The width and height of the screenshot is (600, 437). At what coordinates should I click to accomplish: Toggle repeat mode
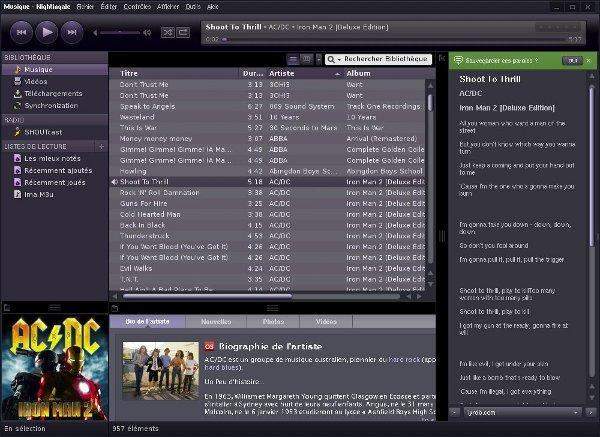[x=183, y=33]
